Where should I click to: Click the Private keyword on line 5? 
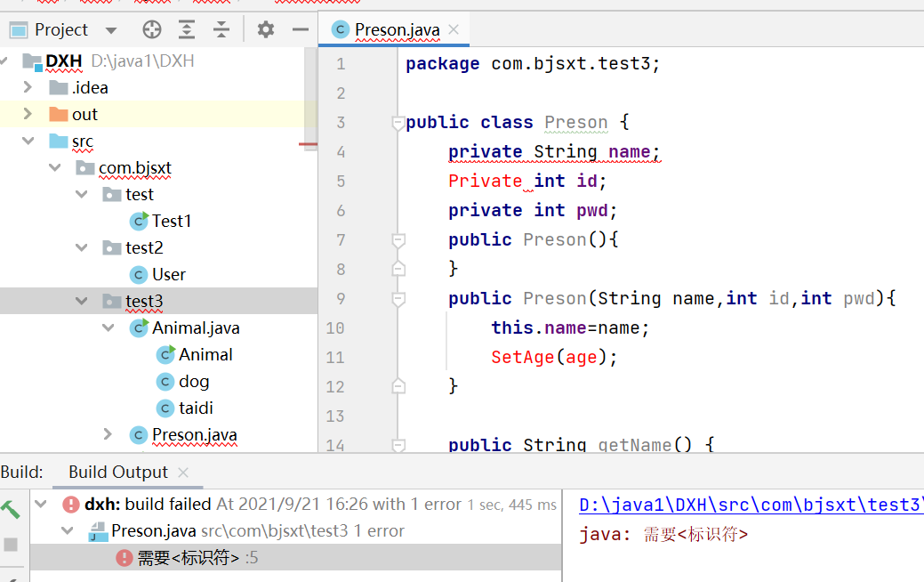click(485, 181)
